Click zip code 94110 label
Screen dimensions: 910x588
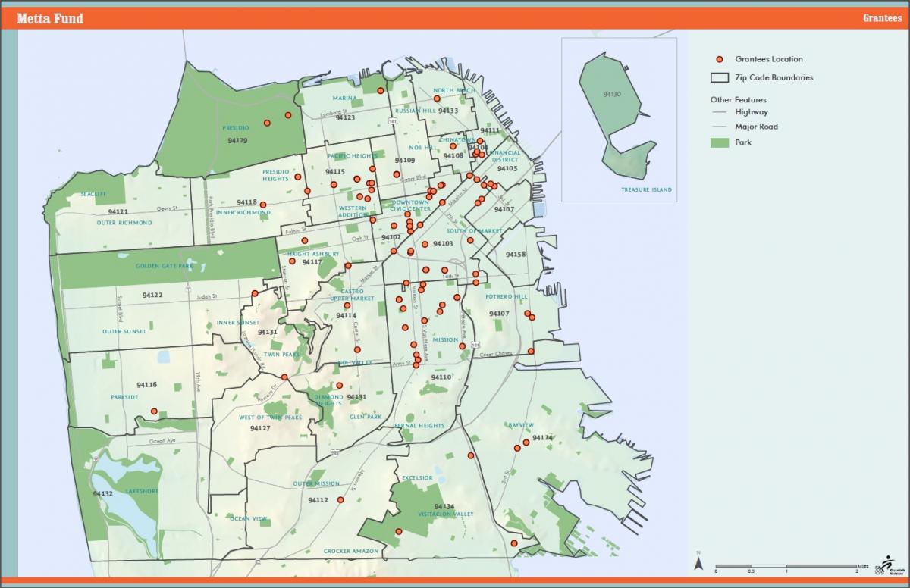441,377
